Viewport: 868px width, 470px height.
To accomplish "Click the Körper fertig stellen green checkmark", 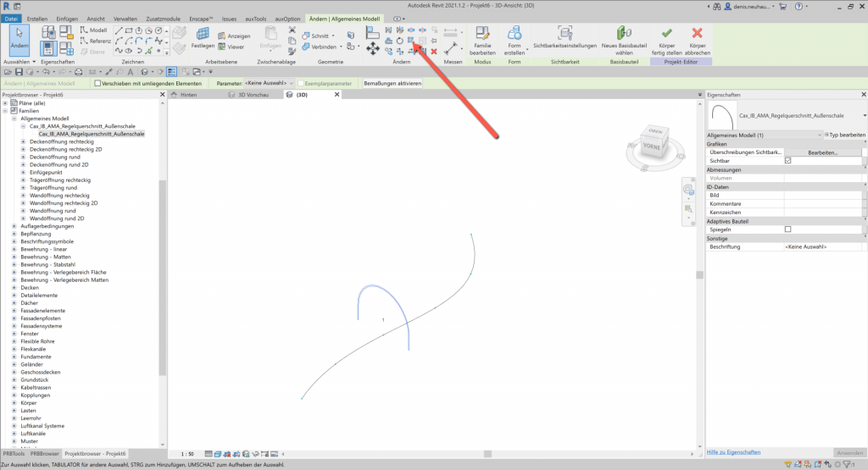I will [666, 35].
